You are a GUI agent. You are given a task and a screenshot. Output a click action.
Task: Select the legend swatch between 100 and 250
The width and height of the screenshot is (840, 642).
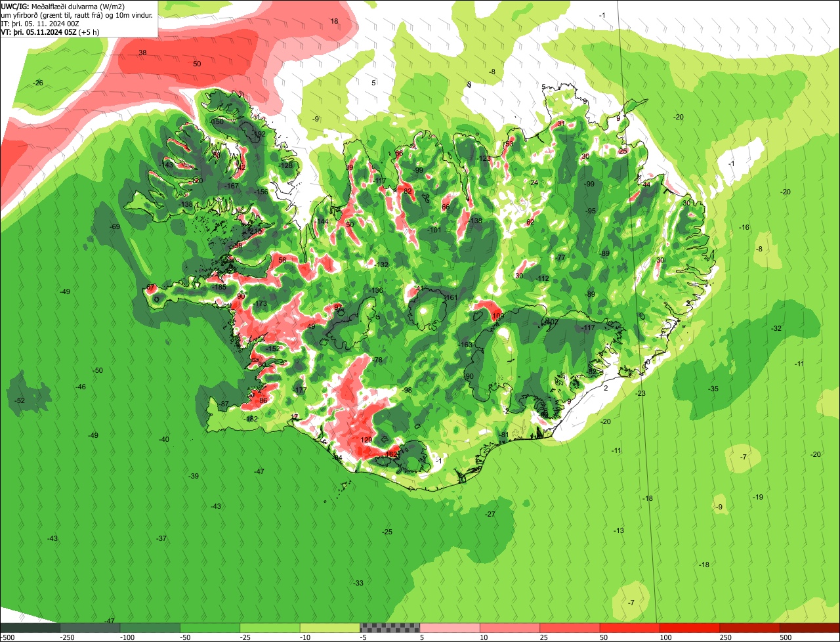(690, 628)
